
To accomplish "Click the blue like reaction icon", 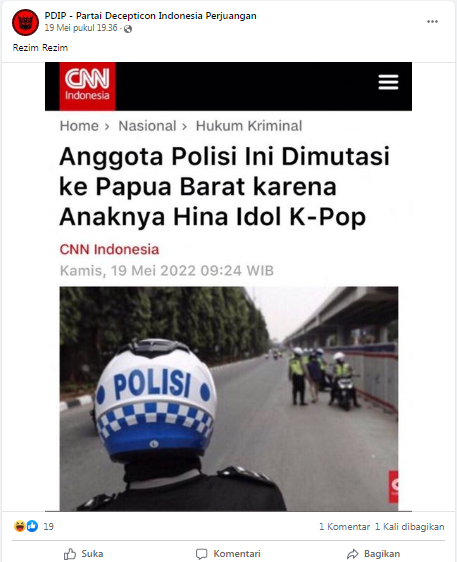I will (x=32, y=526).
